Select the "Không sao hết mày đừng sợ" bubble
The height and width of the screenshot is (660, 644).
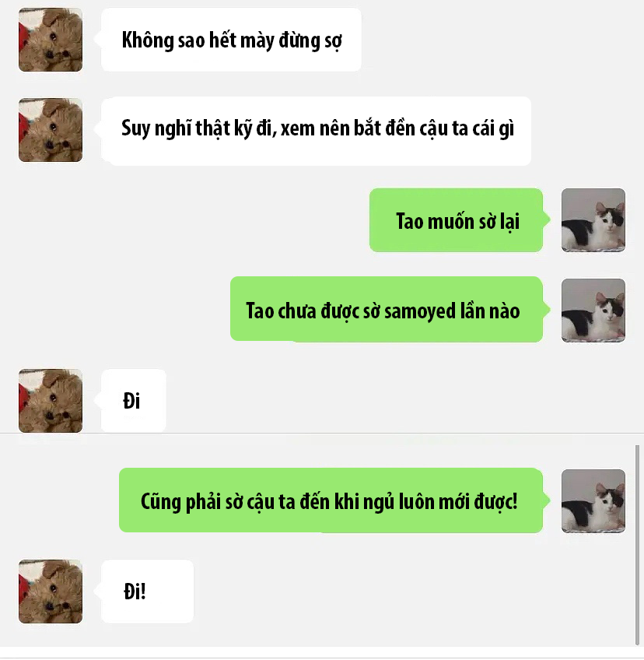click(x=231, y=40)
